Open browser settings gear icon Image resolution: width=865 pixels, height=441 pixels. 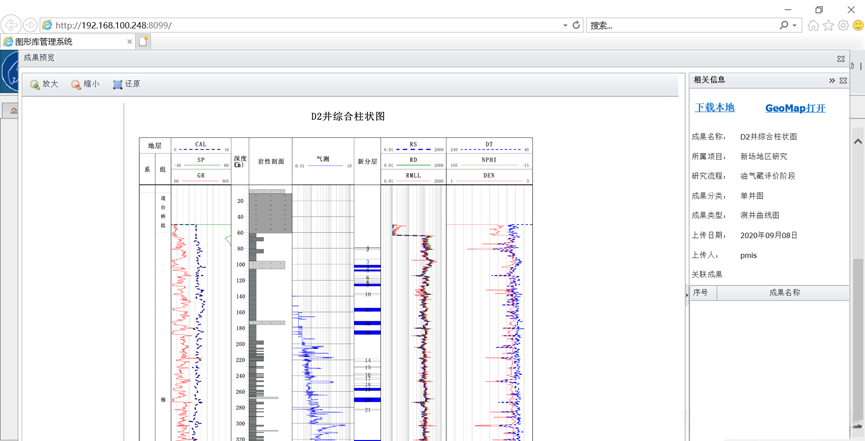(843, 25)
